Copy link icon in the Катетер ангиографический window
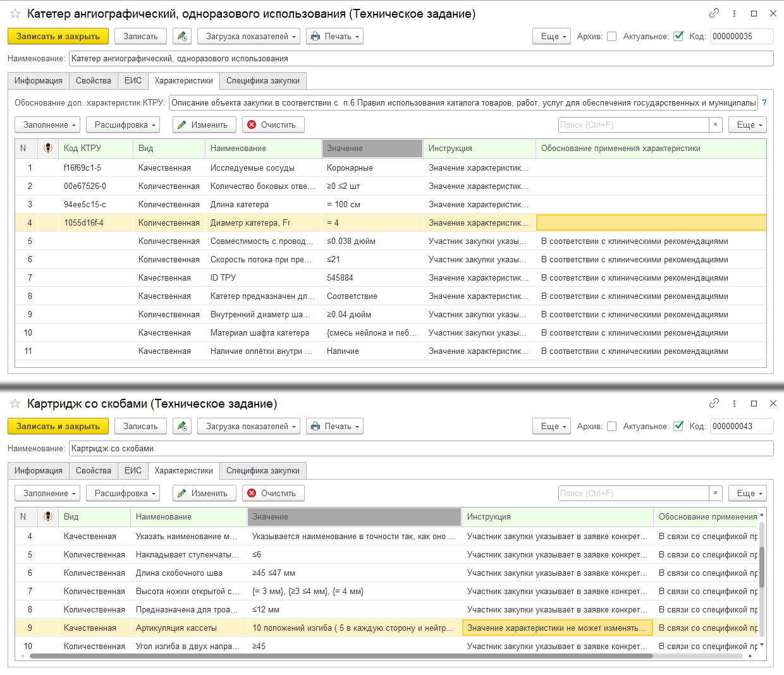Viewport: 784px width, 675px height. pyautogui.click(x=714, y=13)
